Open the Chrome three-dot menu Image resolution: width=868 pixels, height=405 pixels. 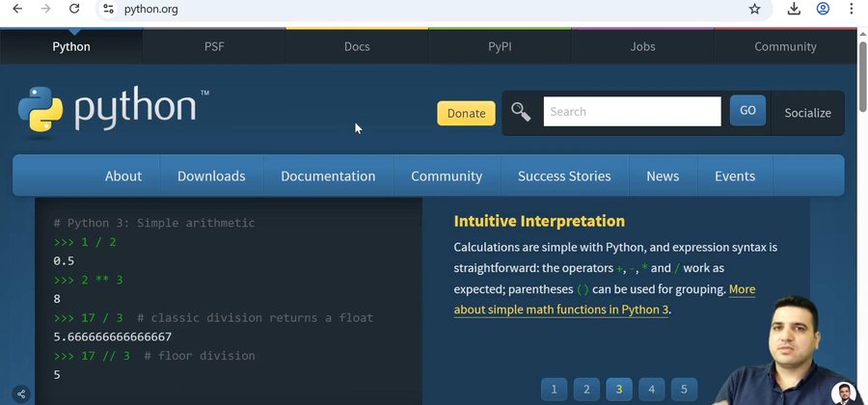coord(852,9)
